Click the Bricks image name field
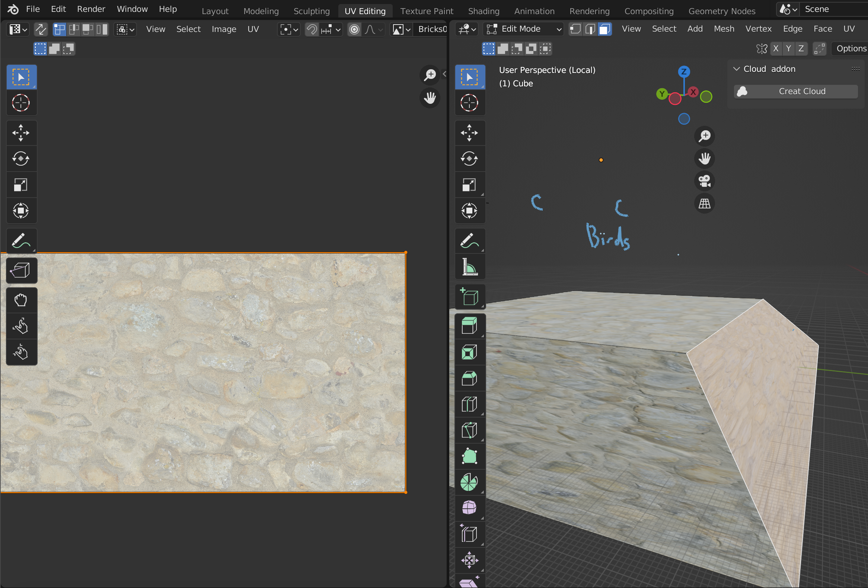868x588 pixels. (430, 29)
